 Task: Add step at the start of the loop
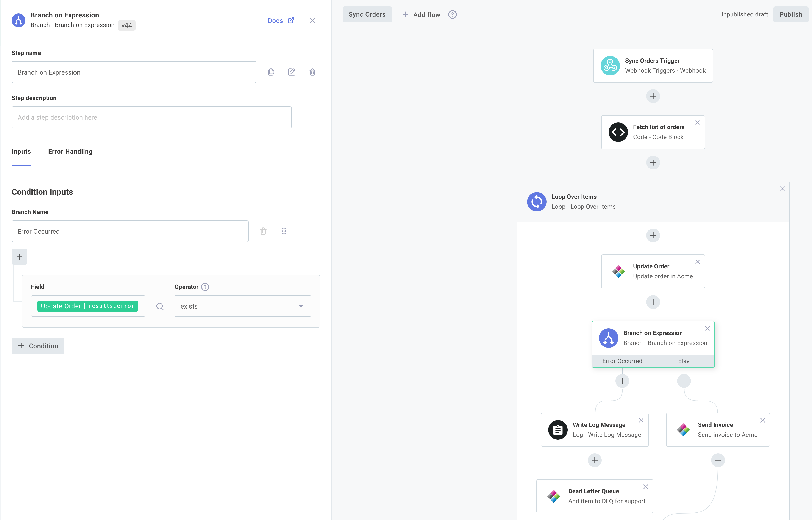(x=653, y=235)
